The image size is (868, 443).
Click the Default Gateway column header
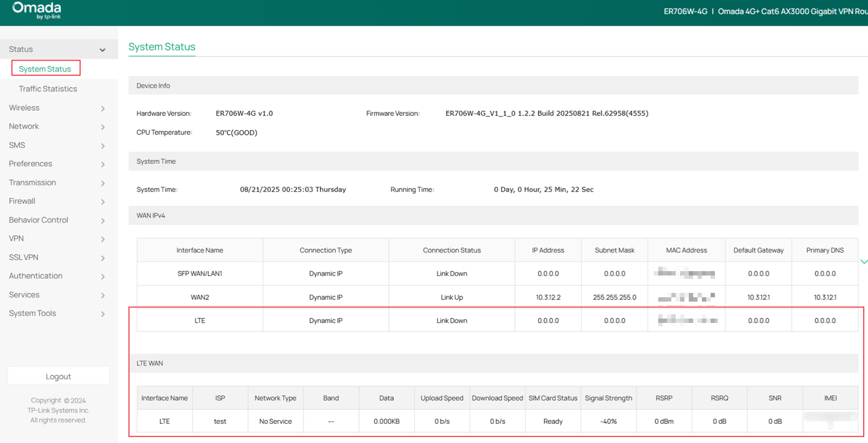pyautogui.click(x=759, y=250)
